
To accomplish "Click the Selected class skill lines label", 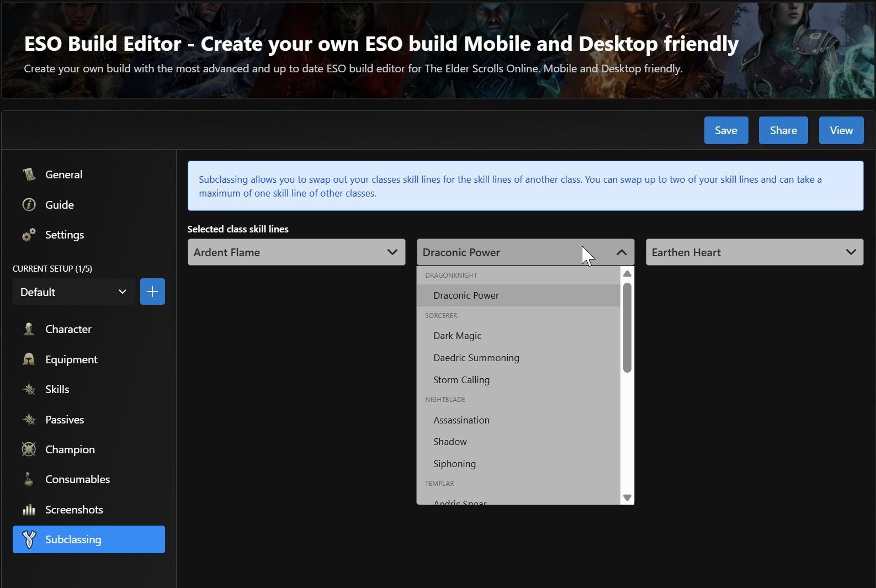I will [238, 229].
